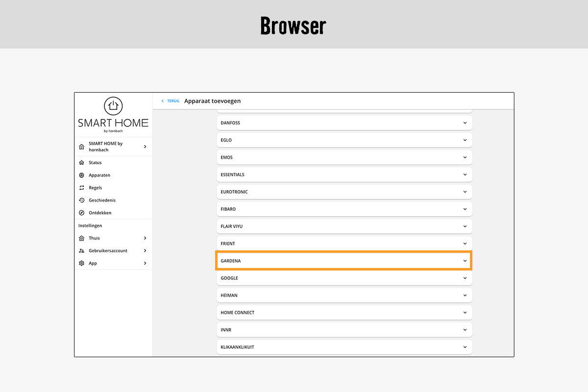Click the Apparaat toevoegen page title
The image size is (588, 392).
[x=213, y=101]
